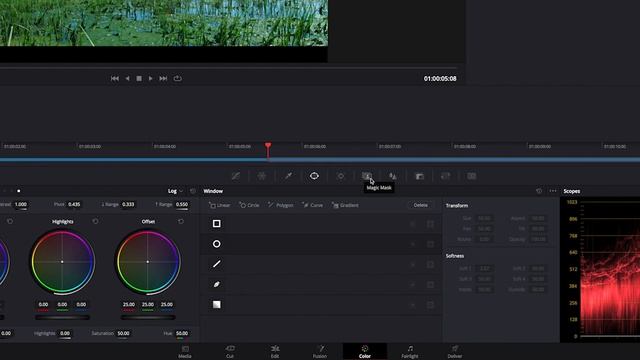This screenshot has height=360, width=640.
Task: Select the Window palette icon
Action: 314,176
